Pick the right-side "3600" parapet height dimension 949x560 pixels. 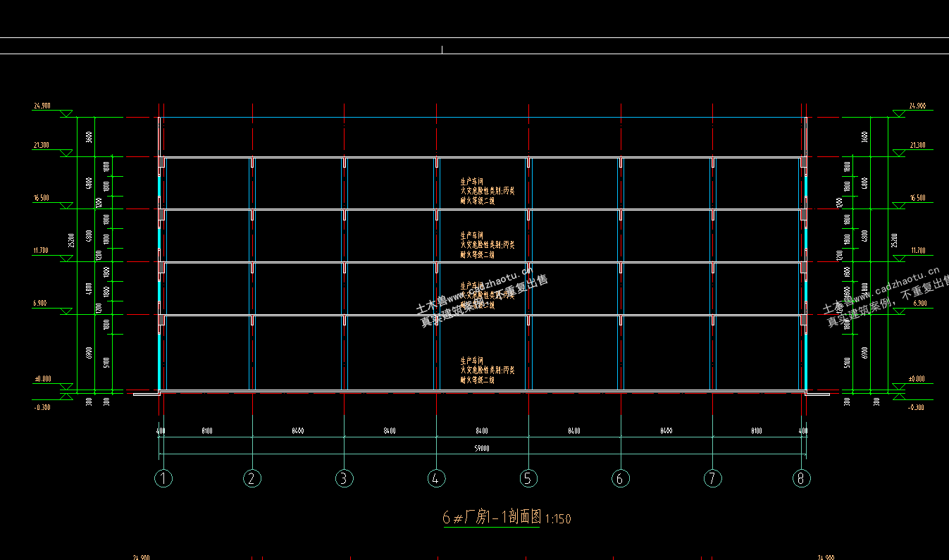(864, 137)
